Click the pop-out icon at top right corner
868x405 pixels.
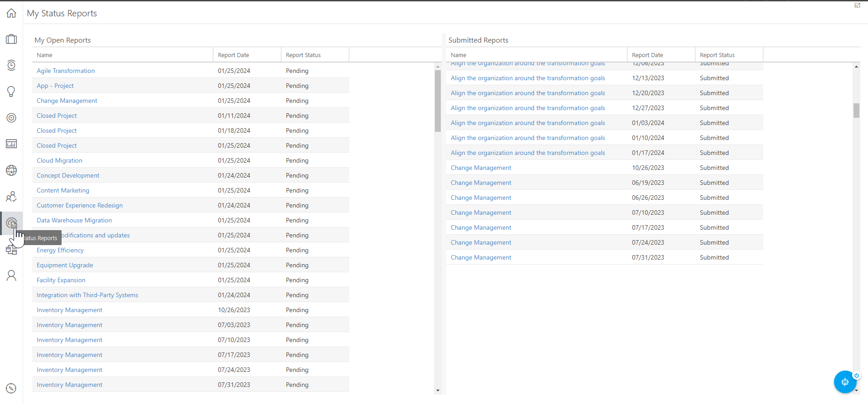point(857,5)
